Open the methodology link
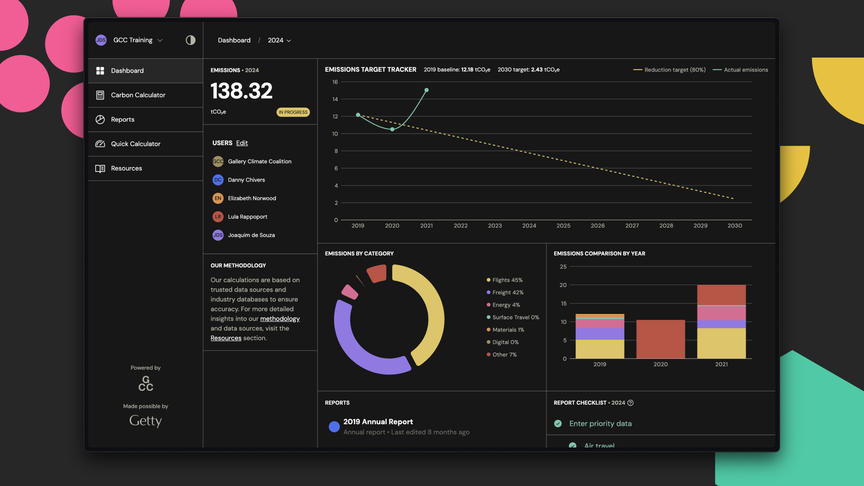Image resolution: width=864 pixels, height=486 pixels. coord(279,318)
